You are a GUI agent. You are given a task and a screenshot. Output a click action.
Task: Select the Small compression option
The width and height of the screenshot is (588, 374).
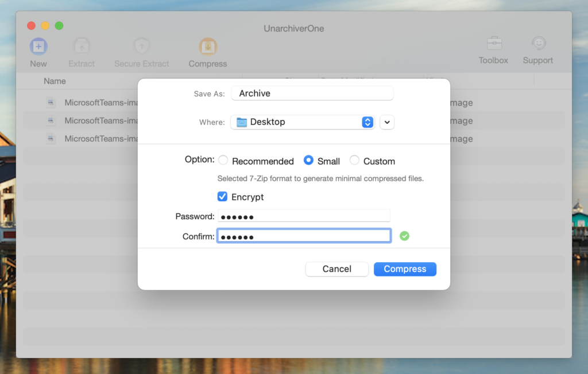point(308,161)
